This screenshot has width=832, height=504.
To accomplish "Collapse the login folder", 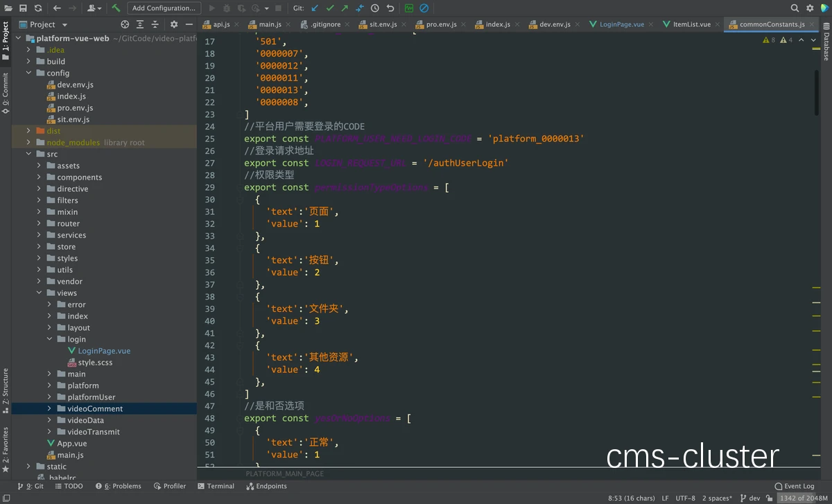I will coord(50,339).
